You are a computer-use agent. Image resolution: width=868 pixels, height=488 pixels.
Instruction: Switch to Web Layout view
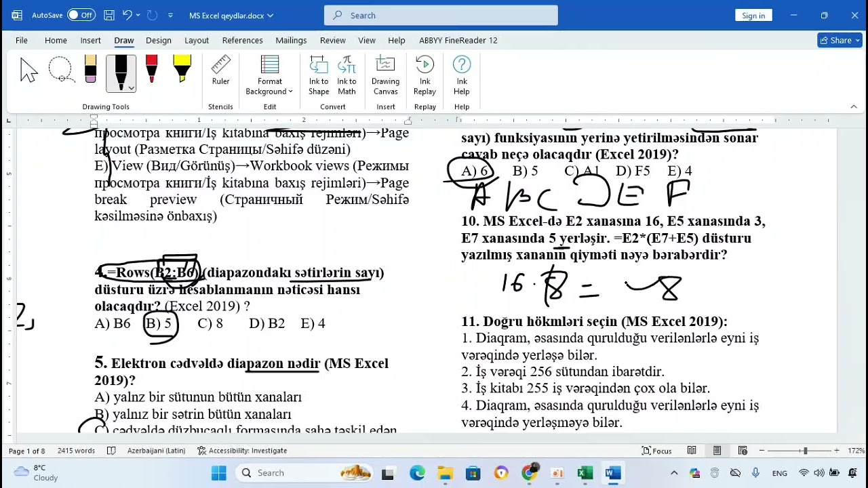743,451
